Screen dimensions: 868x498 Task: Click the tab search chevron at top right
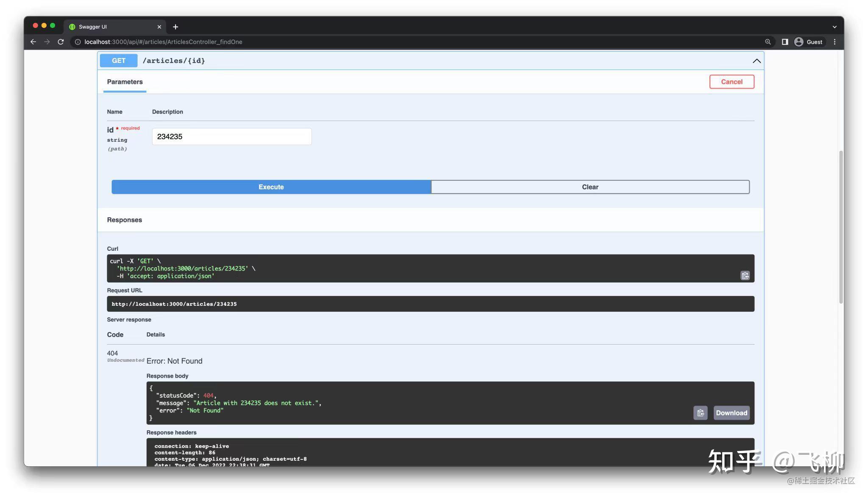pyautogui.click(x=834, y=27)
